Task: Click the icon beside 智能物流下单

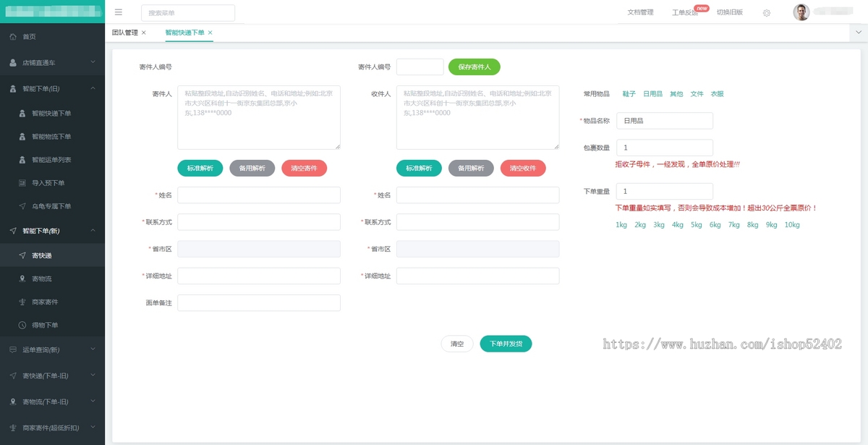Action: [x=22, y=137]
